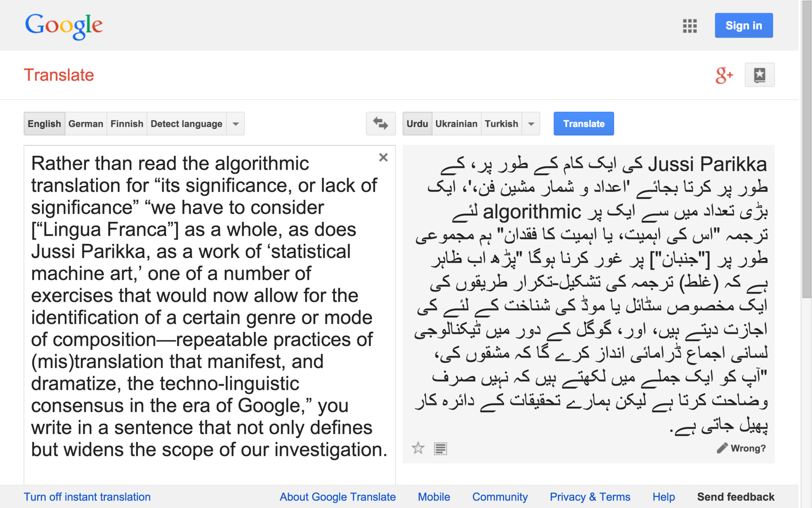812x508 pixels.
Task: Choose Turkish as target language
Action: click(x=501, y=124)
